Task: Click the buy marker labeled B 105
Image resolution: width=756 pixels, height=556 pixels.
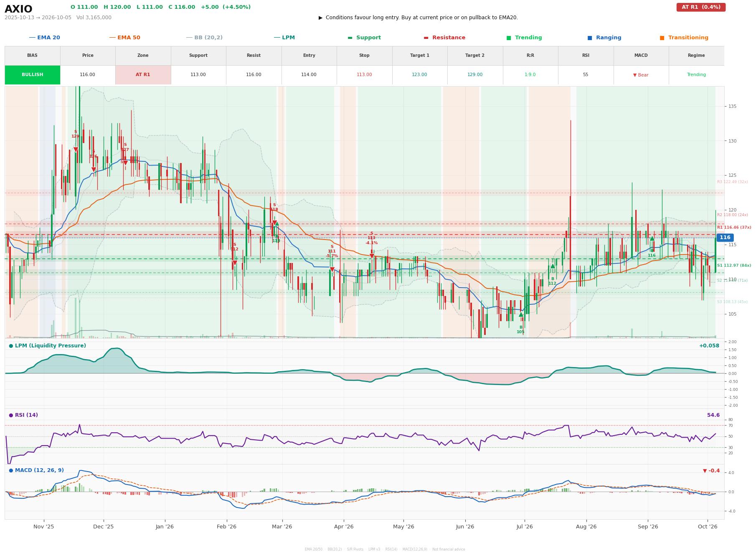Action: [x=521, y=314]
